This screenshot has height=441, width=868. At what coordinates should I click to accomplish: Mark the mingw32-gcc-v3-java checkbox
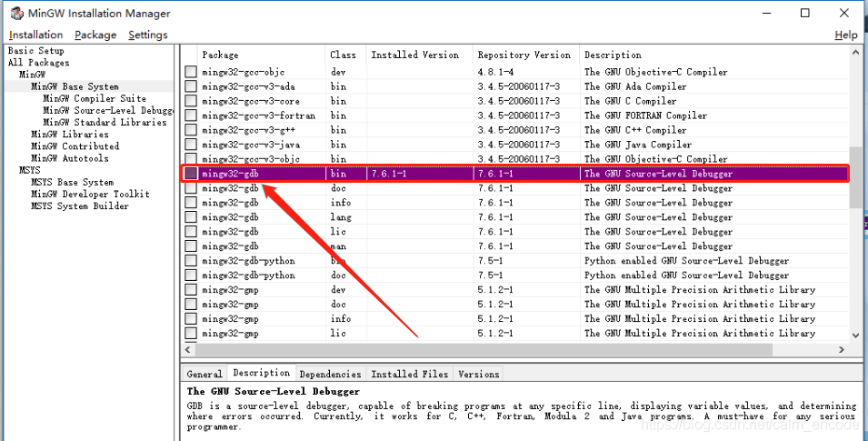click(x=191, y=145)
